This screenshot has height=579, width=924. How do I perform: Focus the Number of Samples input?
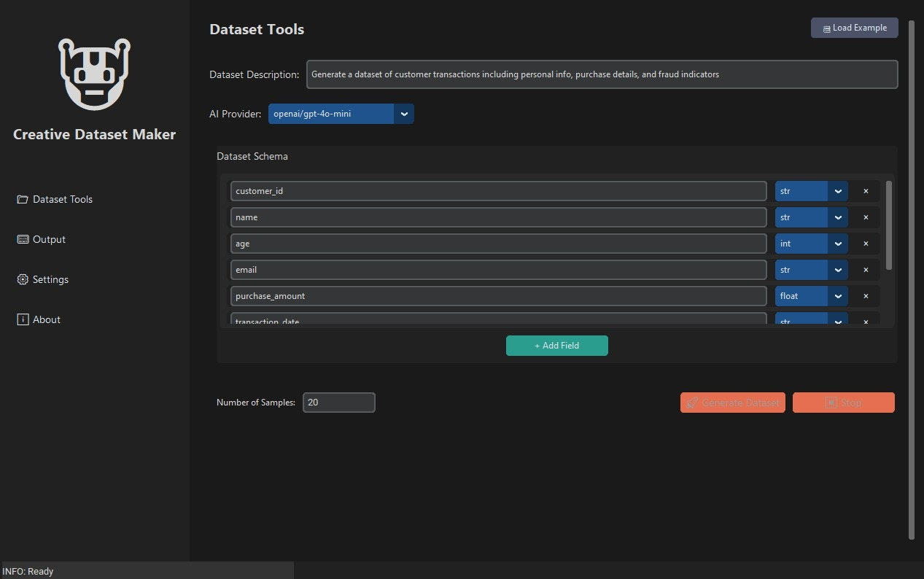coord(338,403)
